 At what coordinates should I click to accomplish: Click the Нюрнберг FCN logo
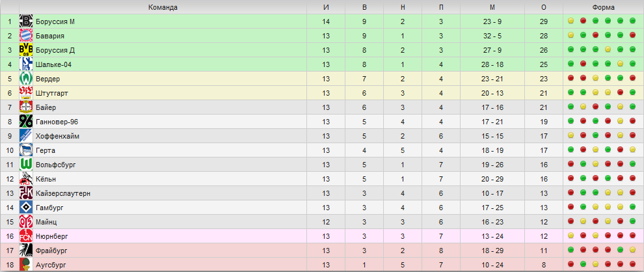(x=26, y=236)
